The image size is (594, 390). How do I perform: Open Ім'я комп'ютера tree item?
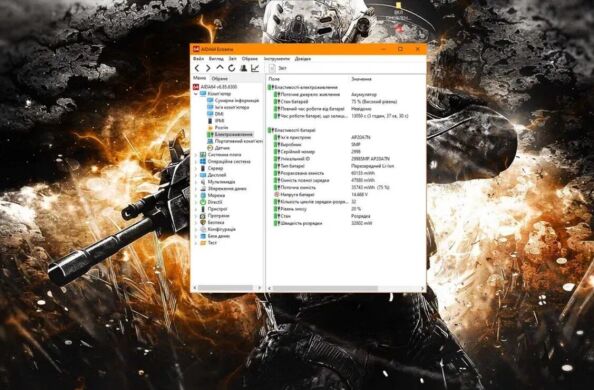(x=232, y=107)
